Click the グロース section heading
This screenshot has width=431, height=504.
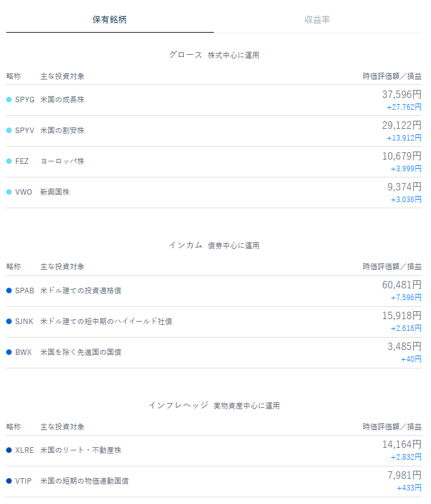coord(186,55)
